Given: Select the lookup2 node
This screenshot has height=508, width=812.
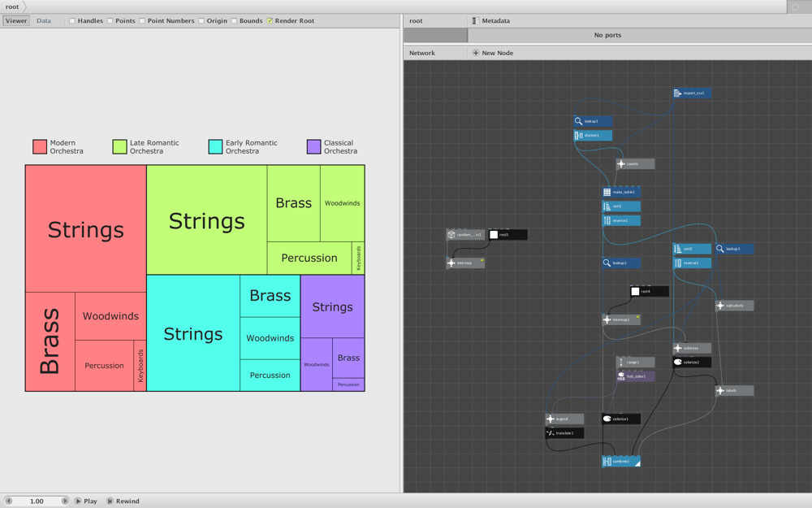Looking at the screenshot, I should 621,263.
